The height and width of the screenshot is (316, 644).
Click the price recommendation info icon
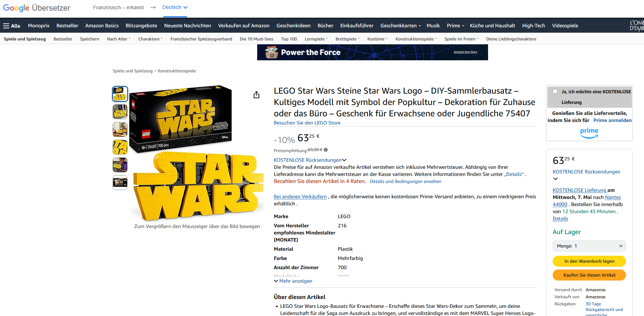click(326, 150)
